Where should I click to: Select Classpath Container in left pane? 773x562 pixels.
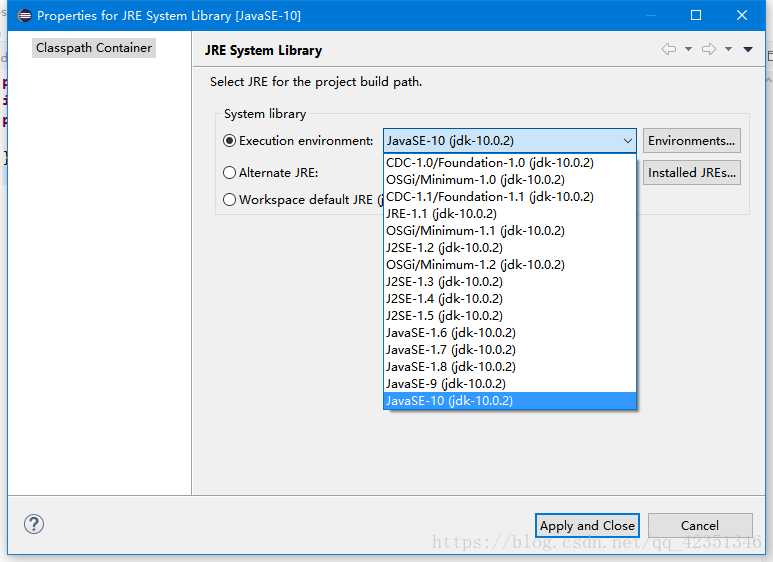pos(94,48)
